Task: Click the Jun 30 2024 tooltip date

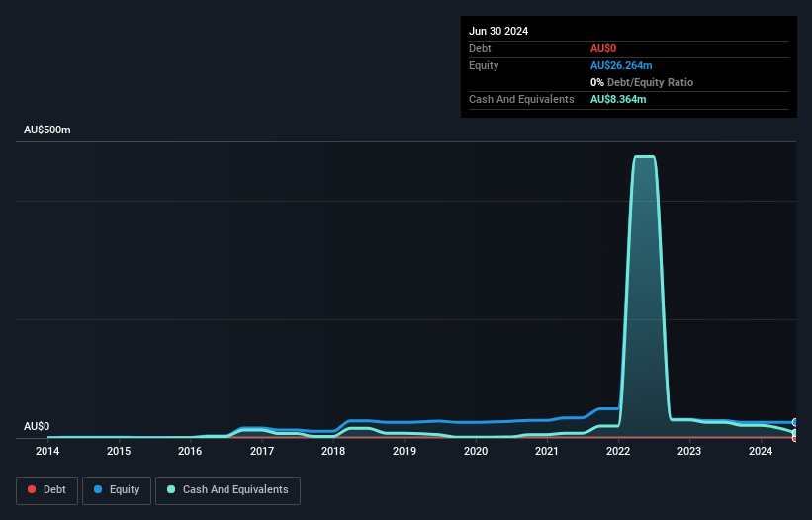Action: tap(498, 31)
